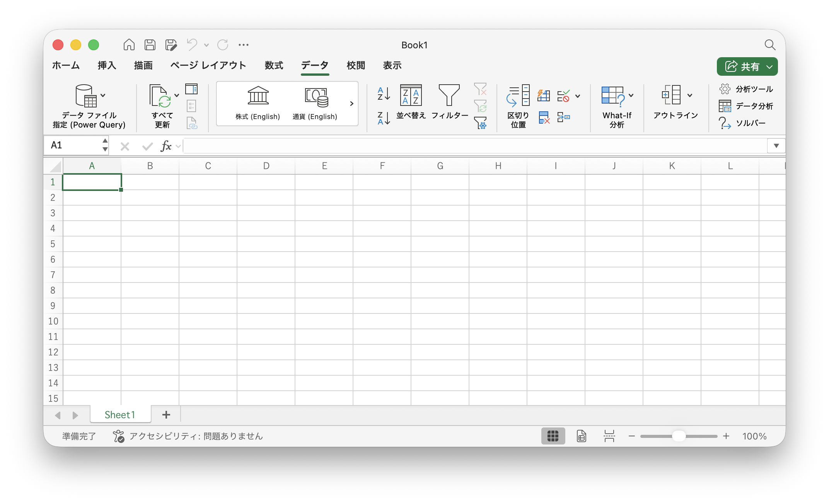Click the remove duplicates icon
Screen dimensions: 829x504
click(544, 117)
